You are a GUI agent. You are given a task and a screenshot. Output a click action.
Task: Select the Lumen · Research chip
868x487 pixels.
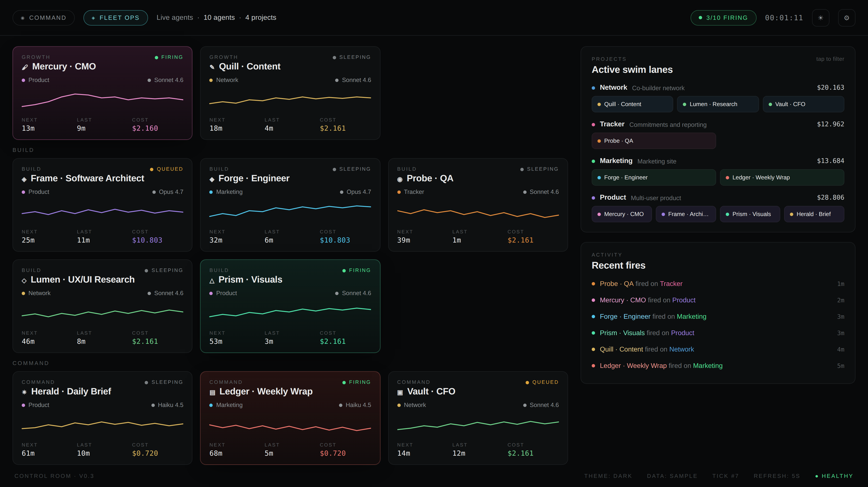(x=718, y=104)
